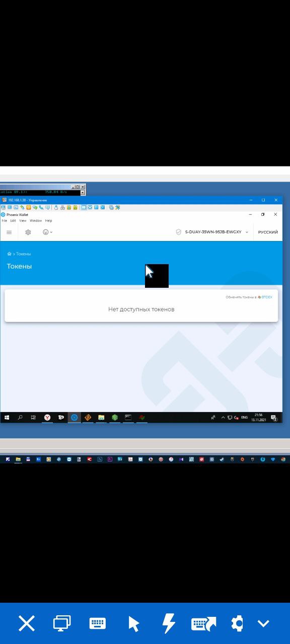Open remote session settings gear
This screenshot has height=644, width=290.
click(237, 624)
